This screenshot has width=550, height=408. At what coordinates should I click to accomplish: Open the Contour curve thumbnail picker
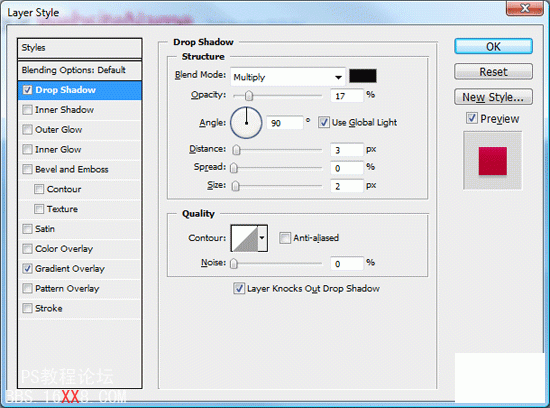(x=245, y=239)
